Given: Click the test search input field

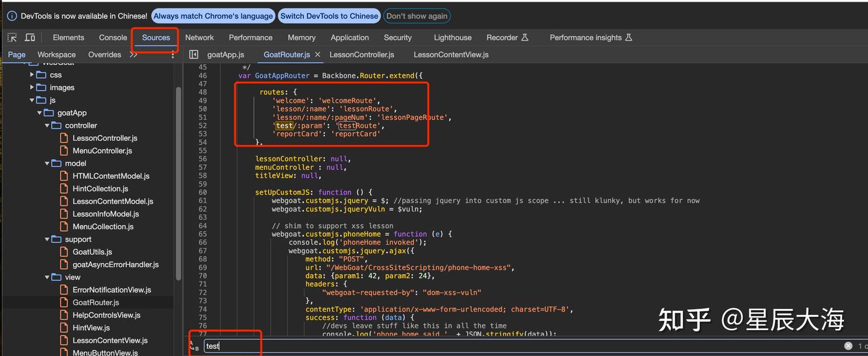Looking at the screenshot, I should pos(232,346).
